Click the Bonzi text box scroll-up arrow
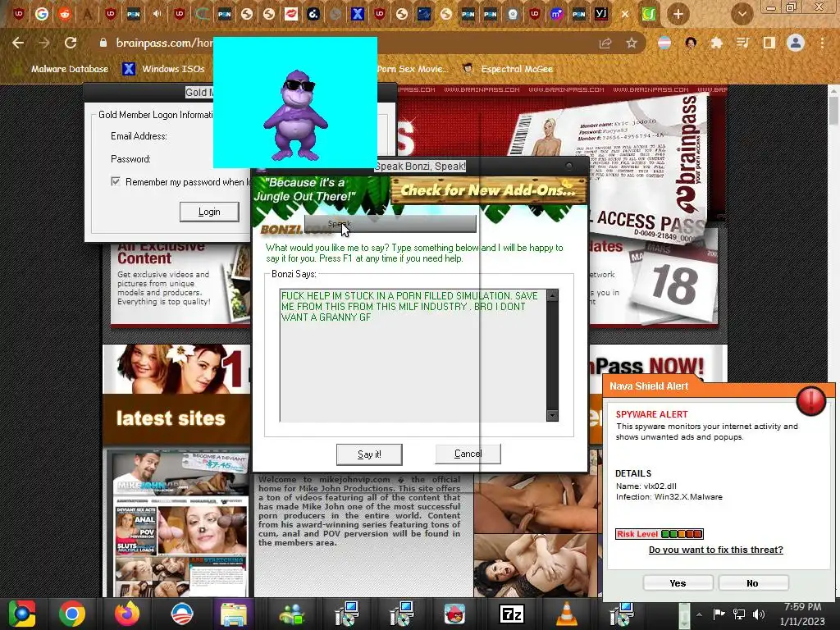The image size is (840, 630). click(552, 295)
